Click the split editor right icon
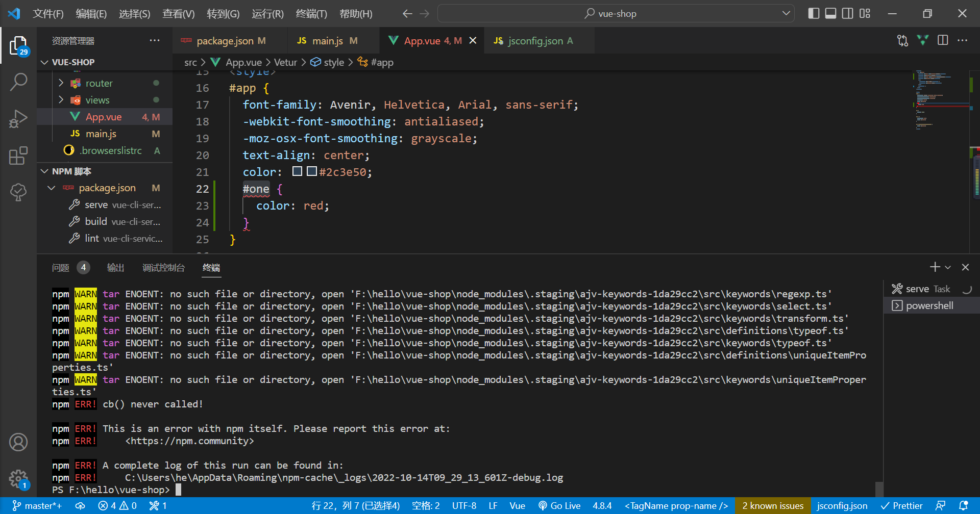This screenshot has width=980, height=514. point(943,40)
